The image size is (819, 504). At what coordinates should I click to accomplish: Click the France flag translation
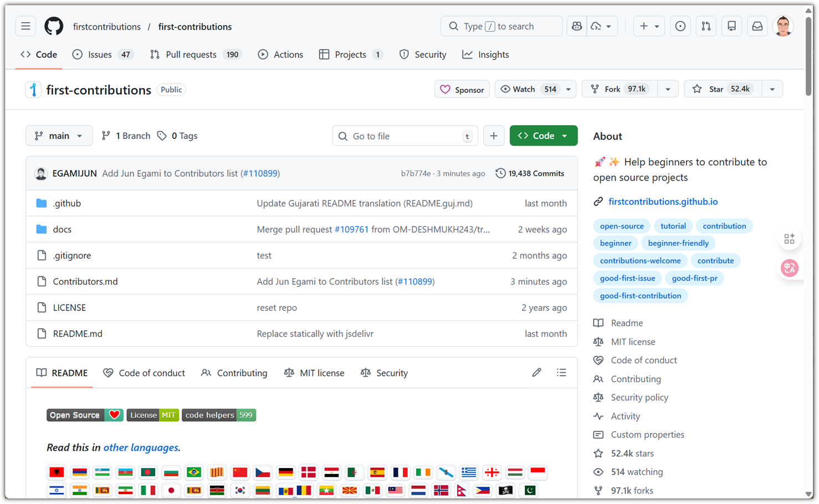click(x=400, y=472)
